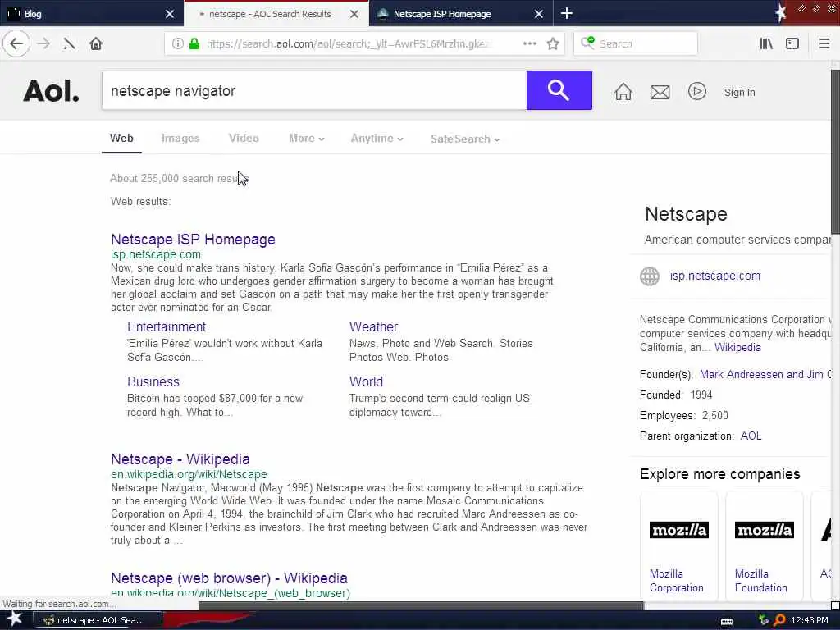Open the Weather sublink
The height and width of the screenshot is (630, 840).
[373, 326]
